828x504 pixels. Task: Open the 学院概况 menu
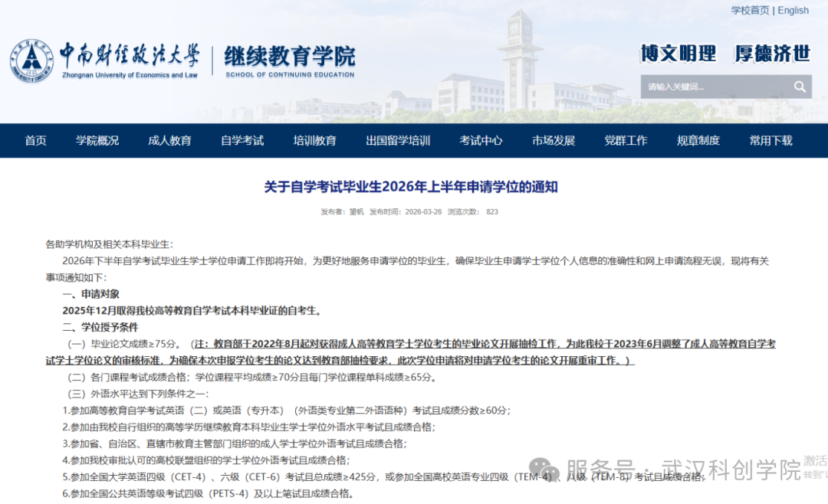coord(97,141)
